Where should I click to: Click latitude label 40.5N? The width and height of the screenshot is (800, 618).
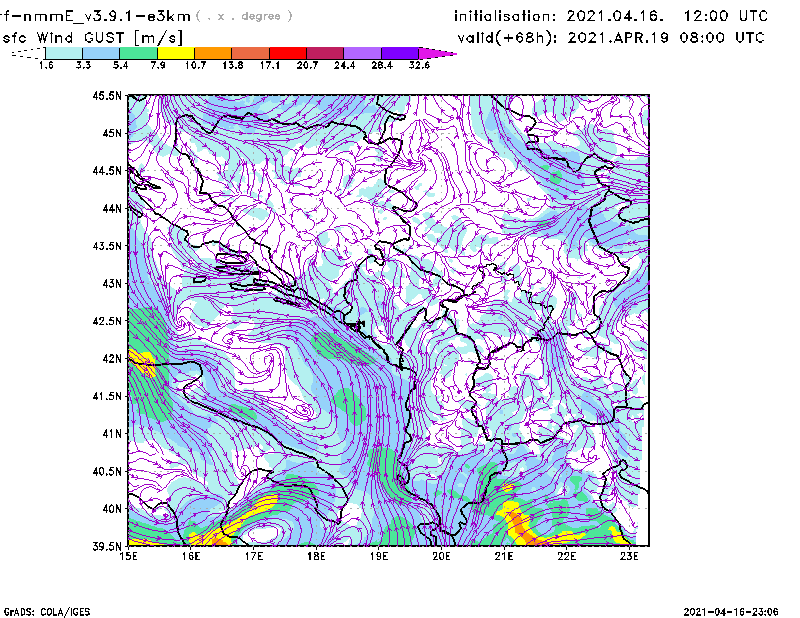[107, 471]
